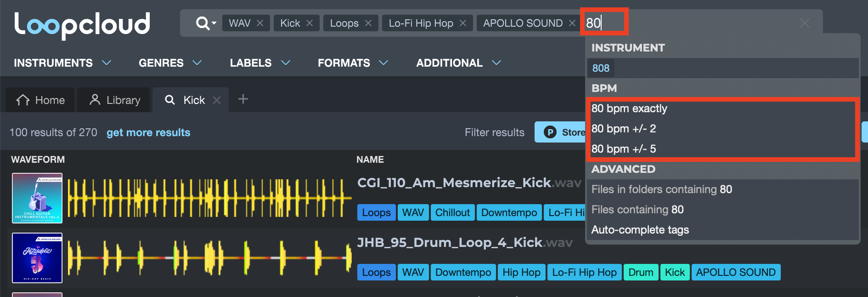Click the CGI_110_Am_Mesmerize_Kick waveform
868x297 pixels.
[x=209, y=198]
